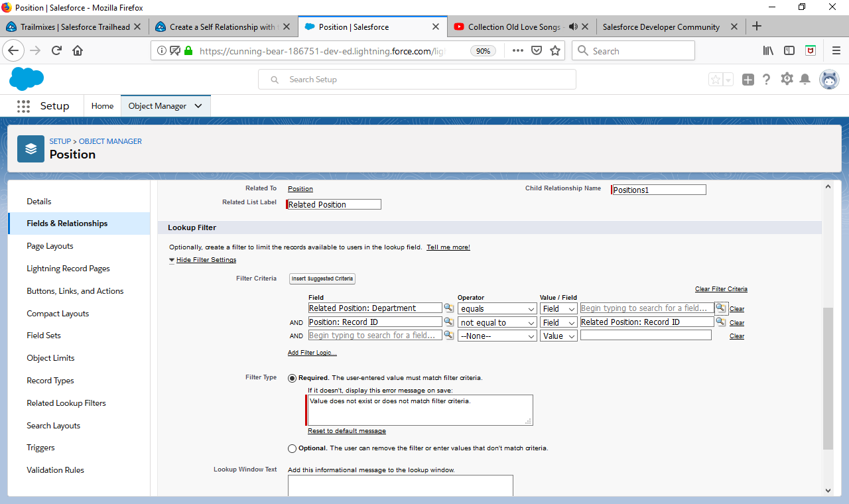This screenshot has width=849, height=504.
Task: Open the favorites list dropdown arrow
Action: 728,80
